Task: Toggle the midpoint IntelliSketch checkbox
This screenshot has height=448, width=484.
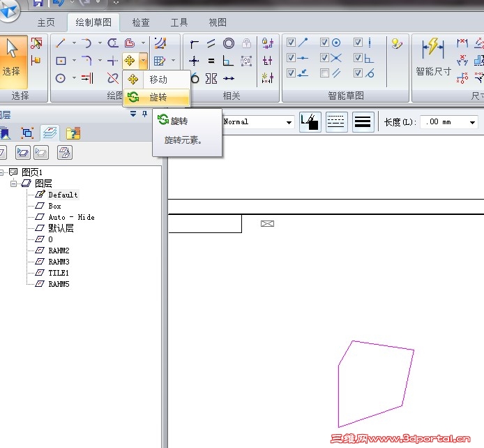Action: (291, 58)
